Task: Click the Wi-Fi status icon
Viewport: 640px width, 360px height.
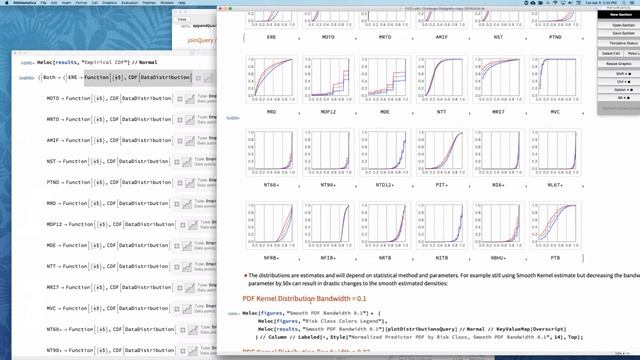Action: tap(555, 2)
